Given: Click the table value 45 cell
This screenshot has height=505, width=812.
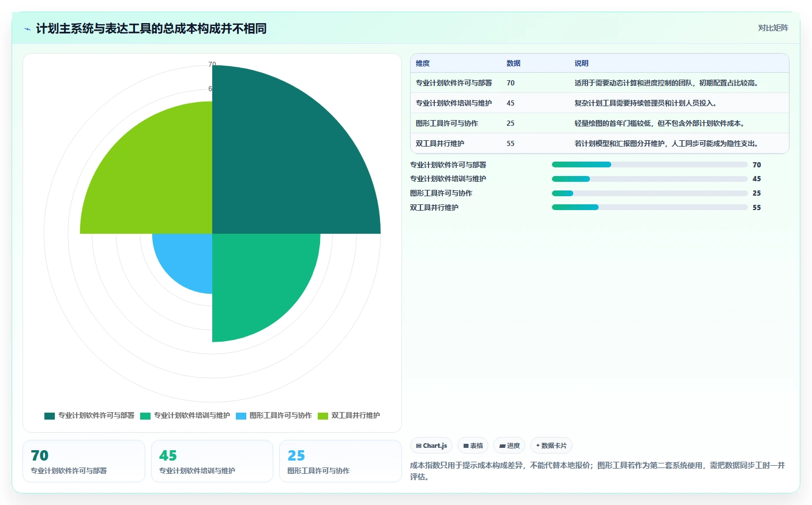Looking at the screenshot, I should tap(510, 103).
